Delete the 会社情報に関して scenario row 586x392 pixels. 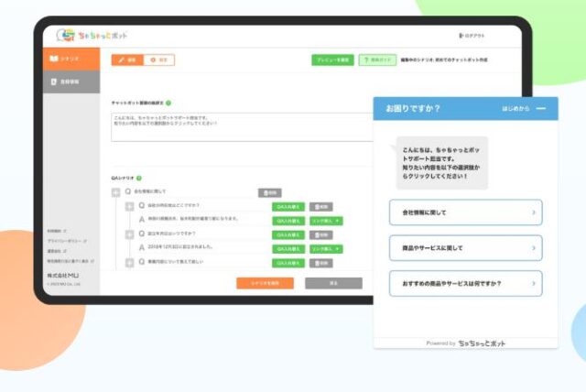pos(269,192)
